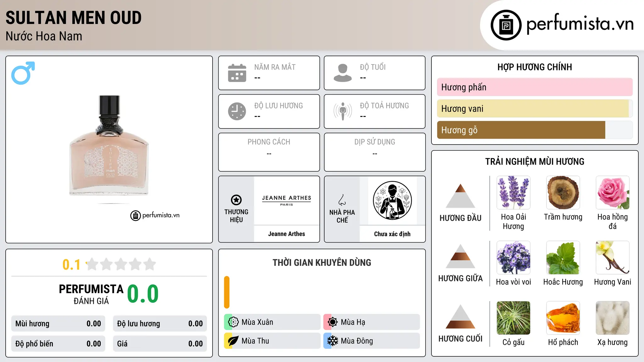Click the THƯƠNG HIỆU label
The image size is (644, 362).
236,216
